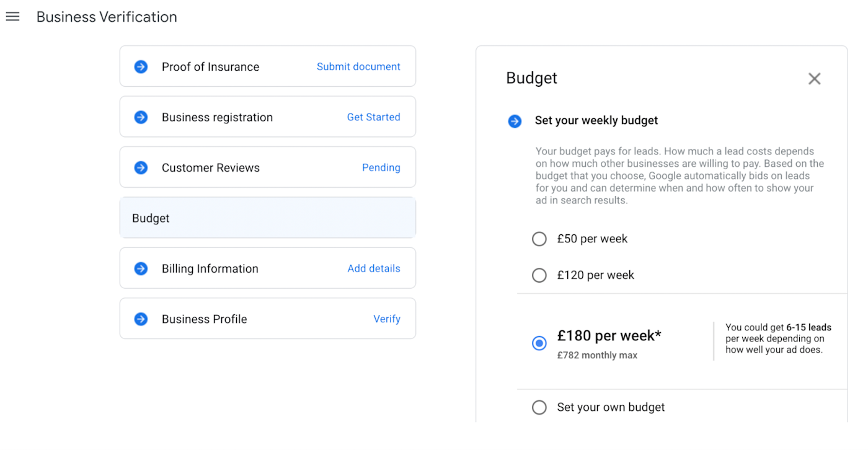Click the arrow icon beside Set your weekly budget

[x=515, y=121]
